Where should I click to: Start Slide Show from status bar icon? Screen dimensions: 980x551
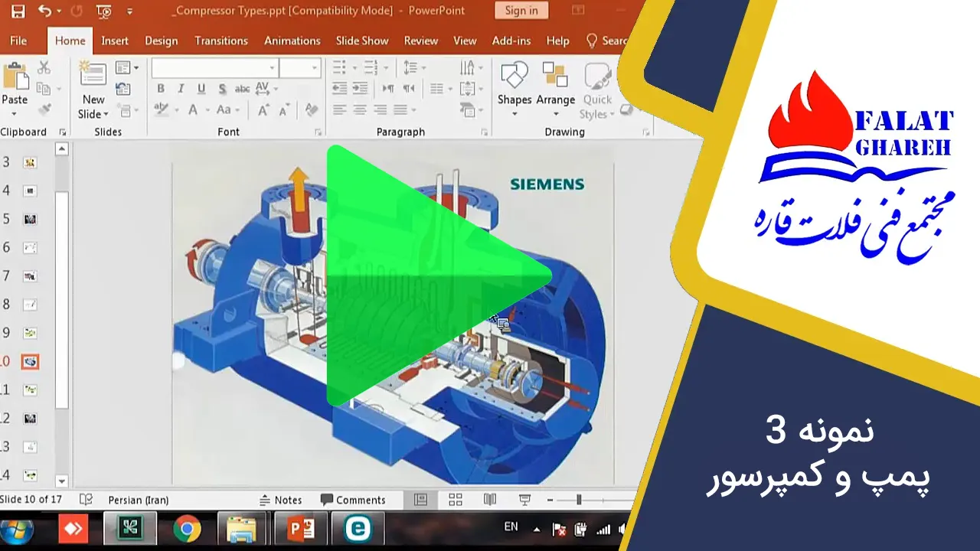coord(525,500)
